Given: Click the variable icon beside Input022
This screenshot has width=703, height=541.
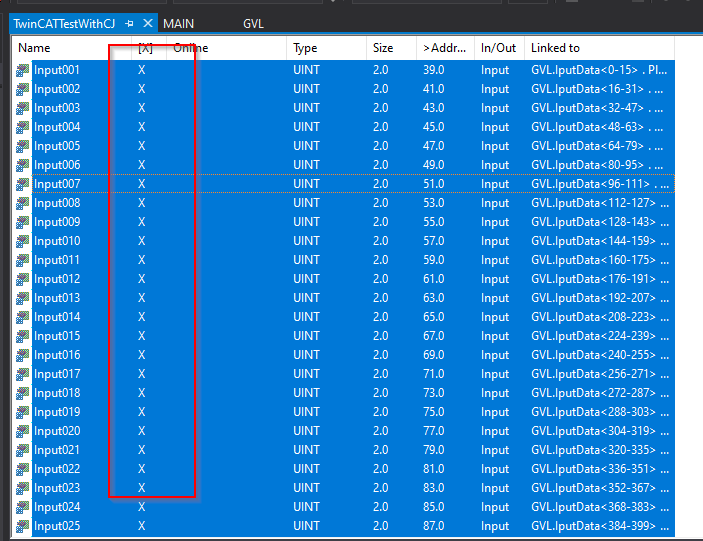Looking at the screenshot, I should (x=22, y=469).
